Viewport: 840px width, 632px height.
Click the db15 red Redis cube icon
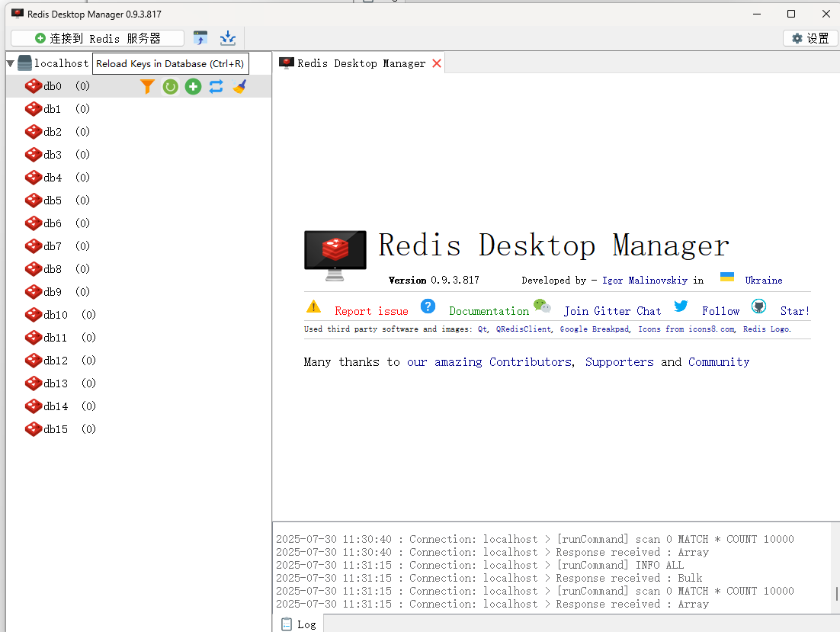(34, 429)
